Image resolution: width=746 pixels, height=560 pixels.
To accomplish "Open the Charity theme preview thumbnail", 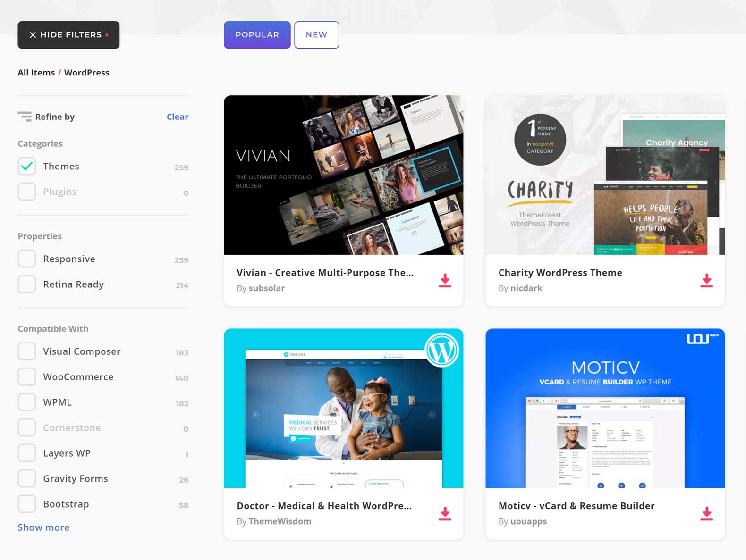I will (605, 175).
